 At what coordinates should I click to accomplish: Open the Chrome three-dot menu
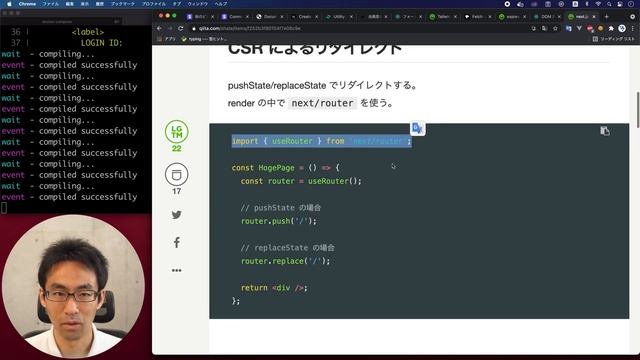pyautogui.click(x=632, y=28)
